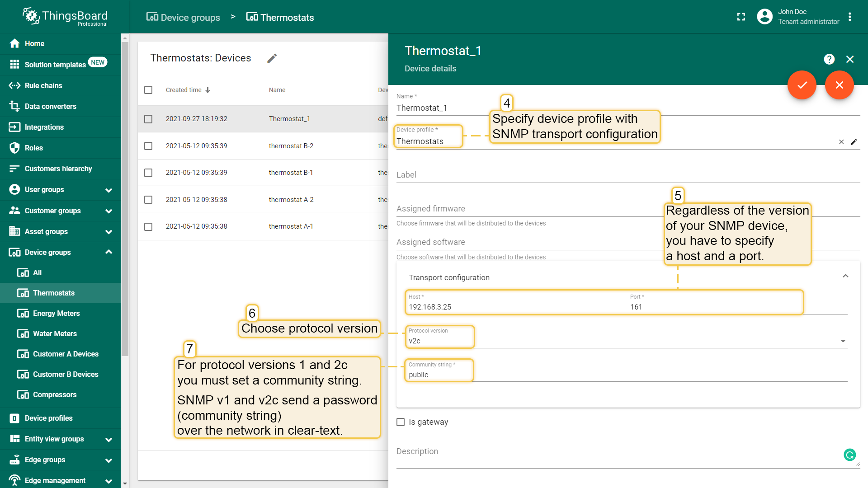Open Energy Meters device group

56,313
